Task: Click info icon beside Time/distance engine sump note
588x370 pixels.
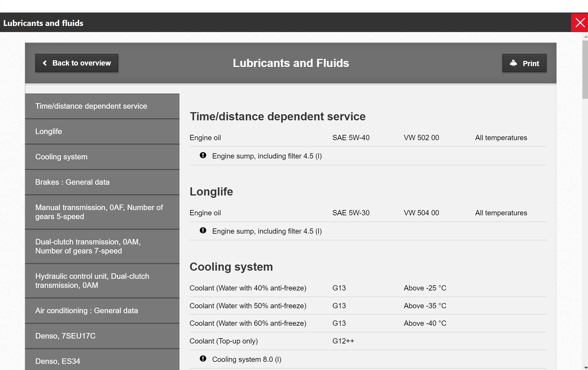Action: click(x=203, y=155)
